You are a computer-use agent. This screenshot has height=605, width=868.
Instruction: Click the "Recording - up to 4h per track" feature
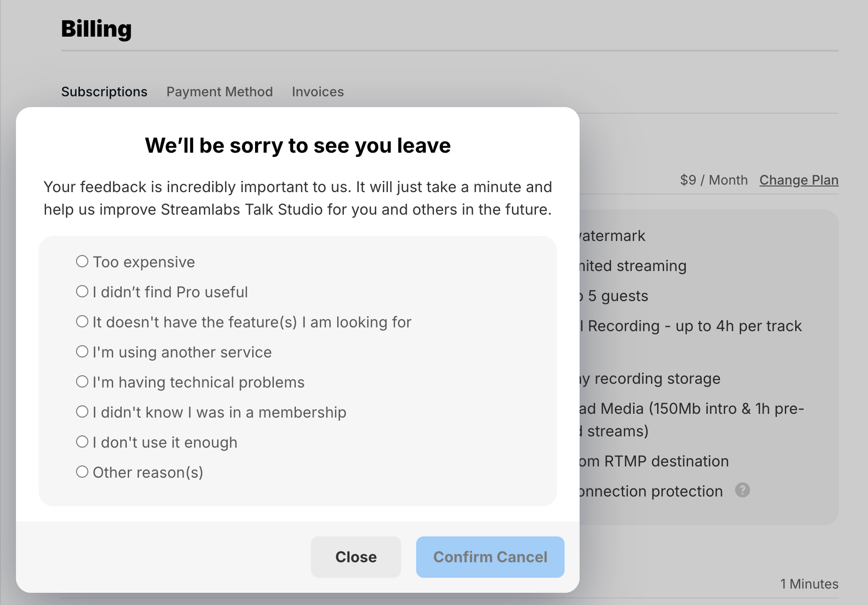pos(694,326)
